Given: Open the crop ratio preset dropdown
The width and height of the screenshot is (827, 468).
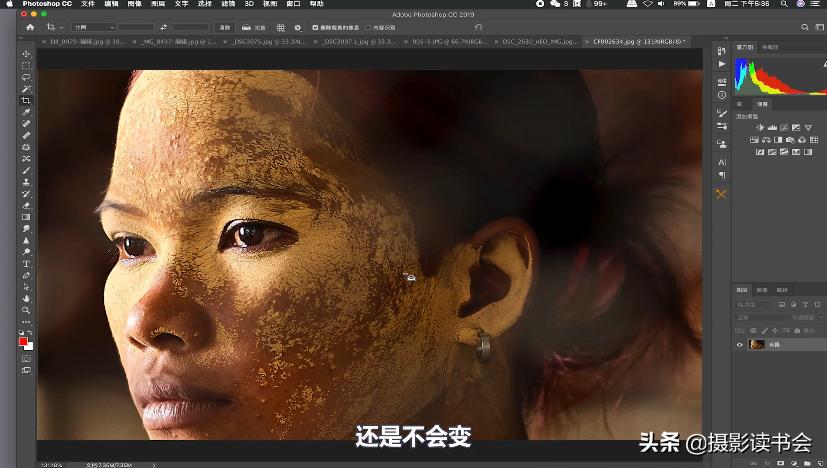Looking at the screenshot, I should [x=94, y=27].
